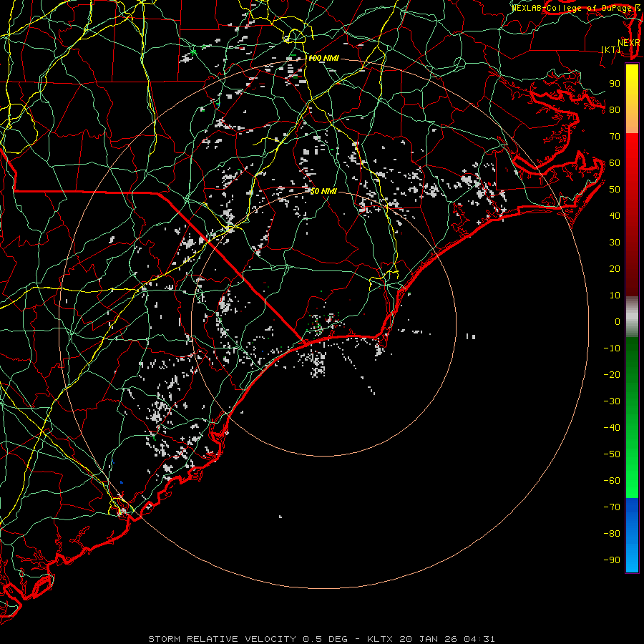Pick the light blue segment near -90

[632, 559]
